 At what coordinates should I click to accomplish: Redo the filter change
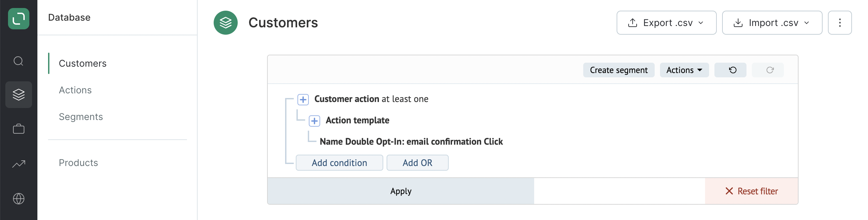coord(767,70)
